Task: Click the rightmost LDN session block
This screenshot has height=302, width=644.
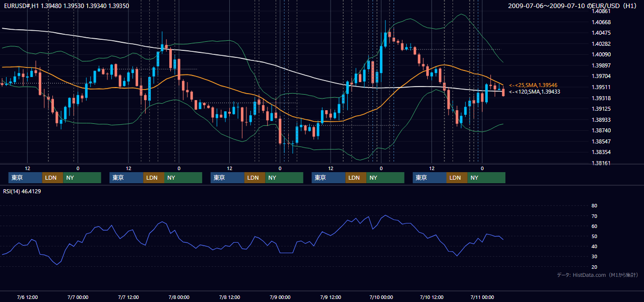Action: point(457,178)
